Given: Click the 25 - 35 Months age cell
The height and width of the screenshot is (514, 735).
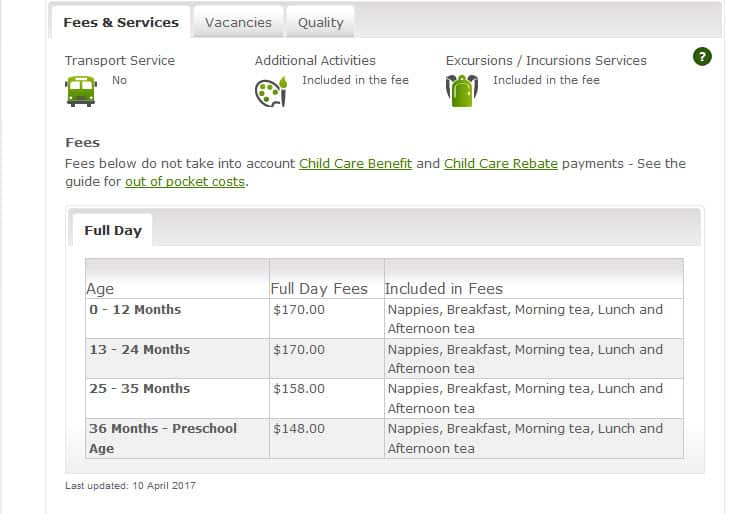Looking at the screenshot, I should (139, 389).
